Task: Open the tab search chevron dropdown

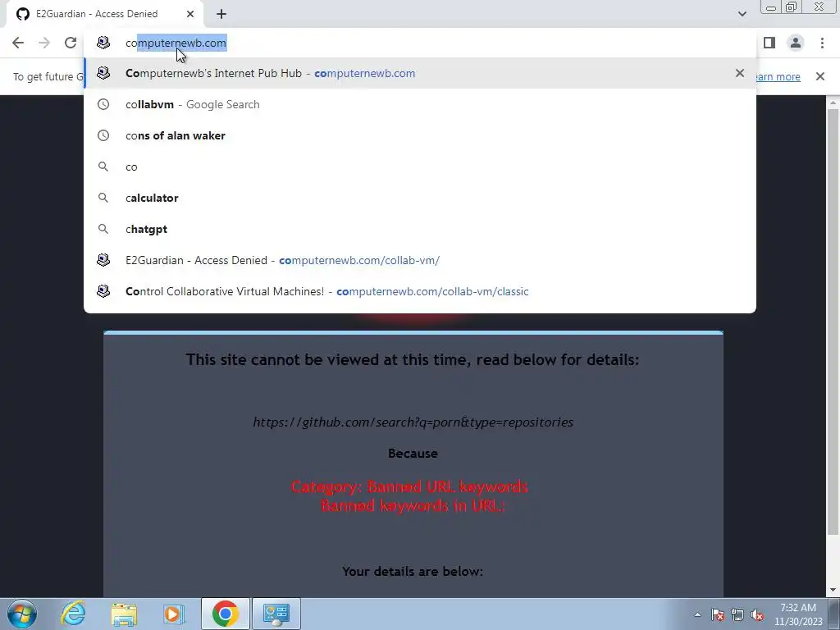Action: pos(742,14)
